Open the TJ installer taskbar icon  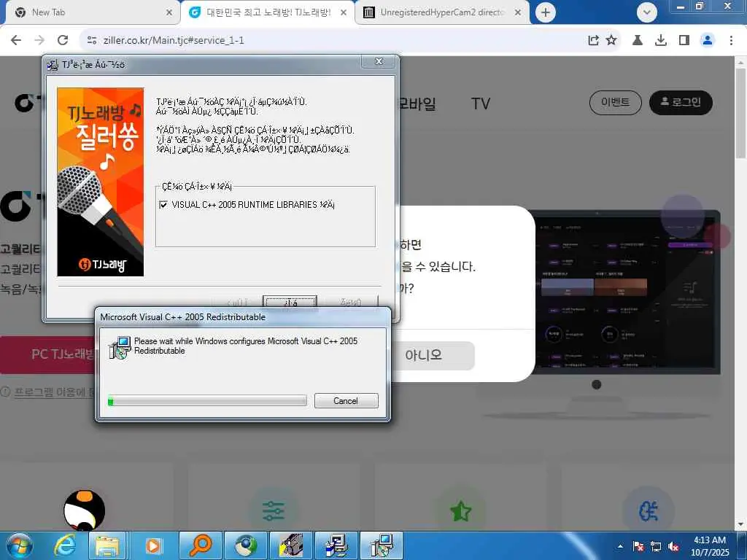click(x=291, y=545)
